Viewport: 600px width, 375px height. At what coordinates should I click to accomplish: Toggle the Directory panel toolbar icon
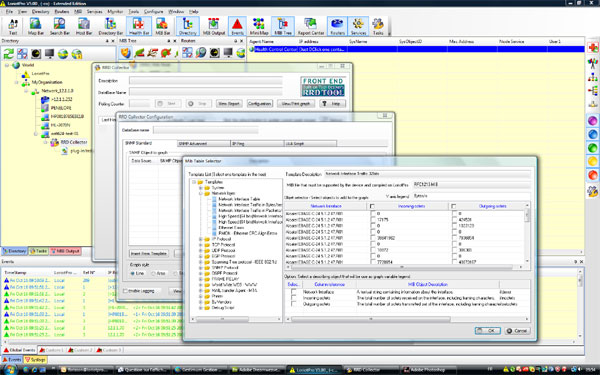tap(188, 26)
